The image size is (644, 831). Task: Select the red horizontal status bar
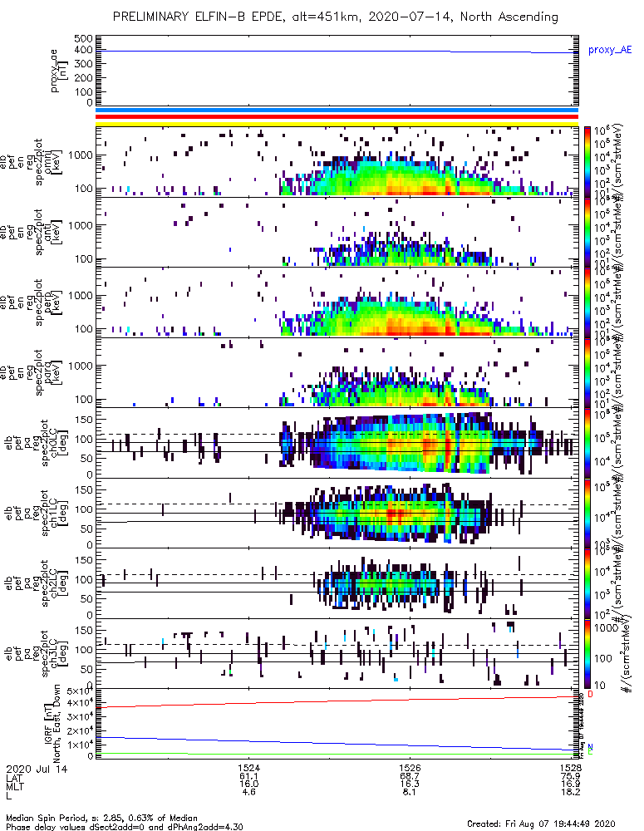coord(337,117)
